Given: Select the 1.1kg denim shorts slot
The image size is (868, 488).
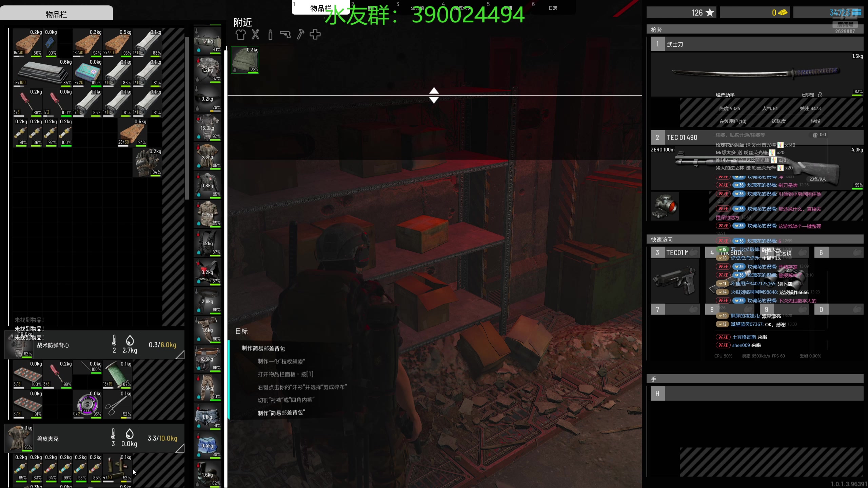Looking at the screenshot, I should click(x=208, y=416).
